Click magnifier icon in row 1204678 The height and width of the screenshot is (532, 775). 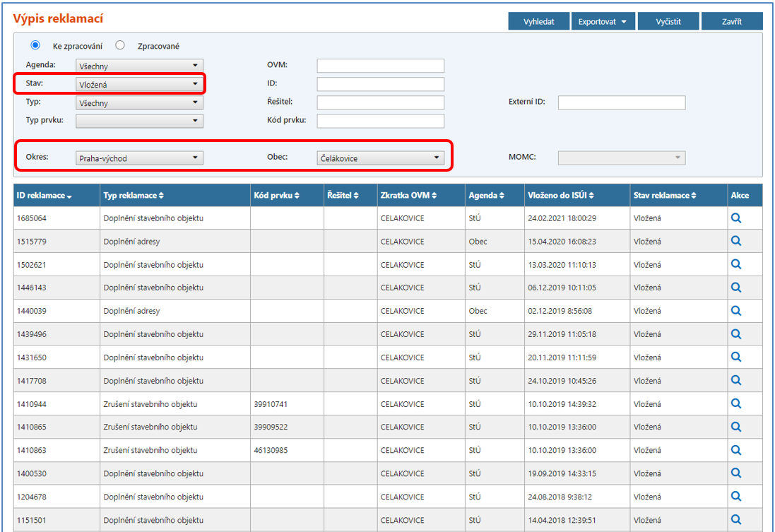(x=735, y=496)
